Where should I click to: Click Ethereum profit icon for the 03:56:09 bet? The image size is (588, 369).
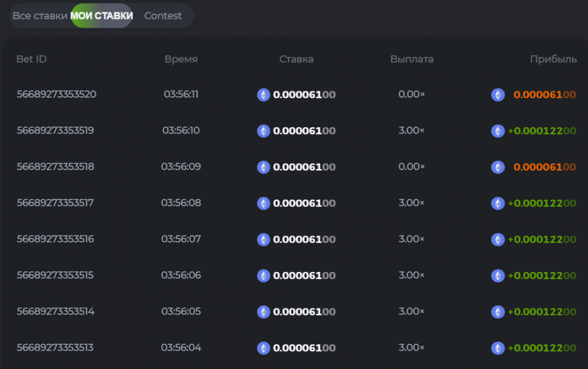coord(498,167)
